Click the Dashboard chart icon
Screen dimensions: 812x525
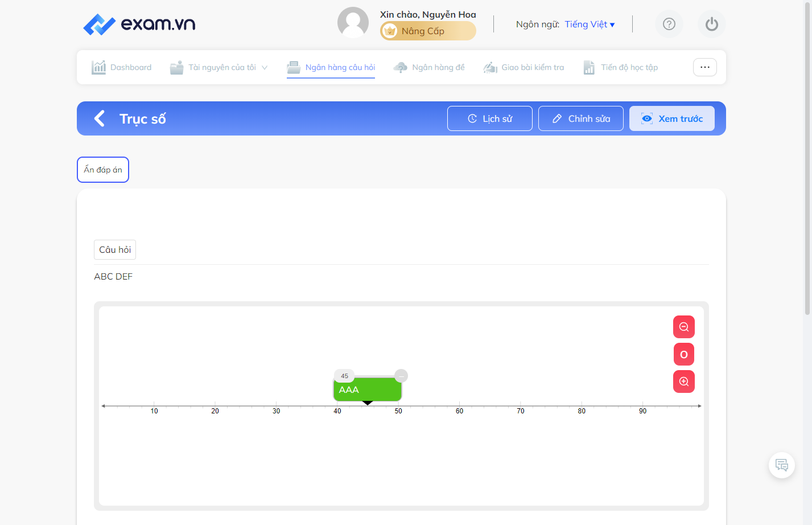click(98, 67)
